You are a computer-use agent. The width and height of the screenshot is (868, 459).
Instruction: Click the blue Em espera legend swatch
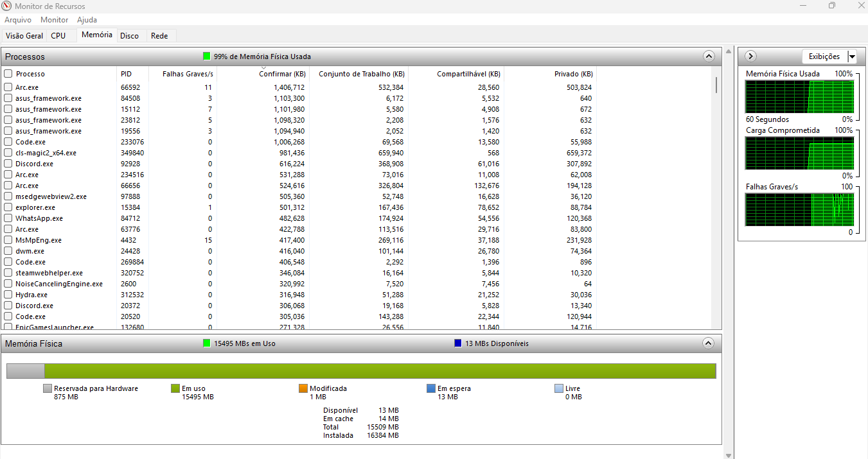(x=431, y=388)
